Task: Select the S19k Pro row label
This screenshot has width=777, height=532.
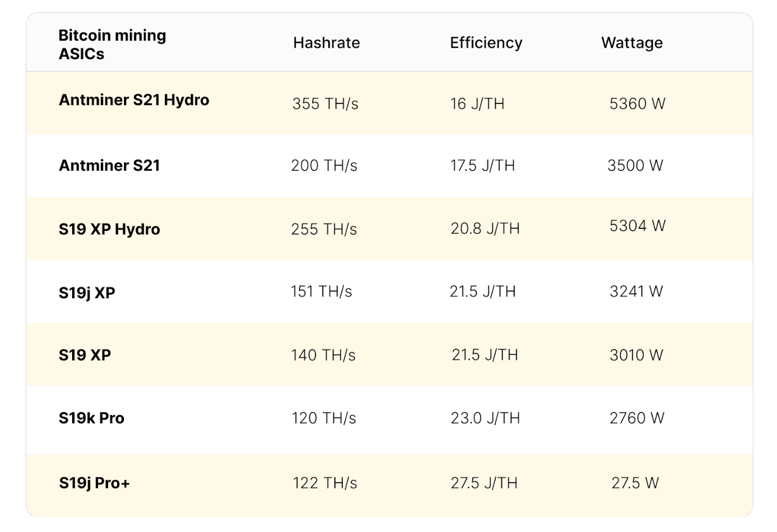Action: point(91,418)
